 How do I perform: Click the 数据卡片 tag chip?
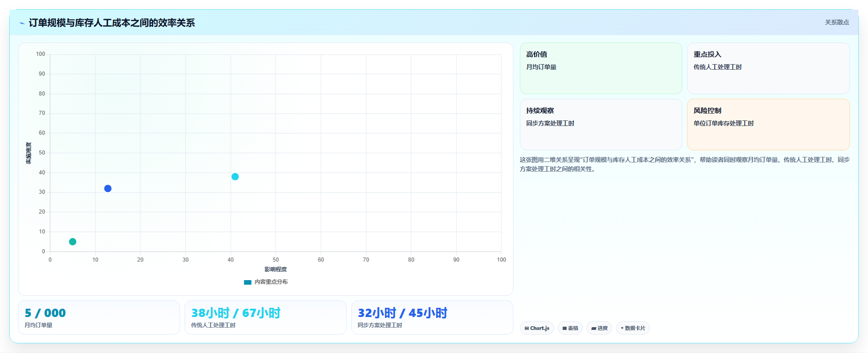coord(633,328)
